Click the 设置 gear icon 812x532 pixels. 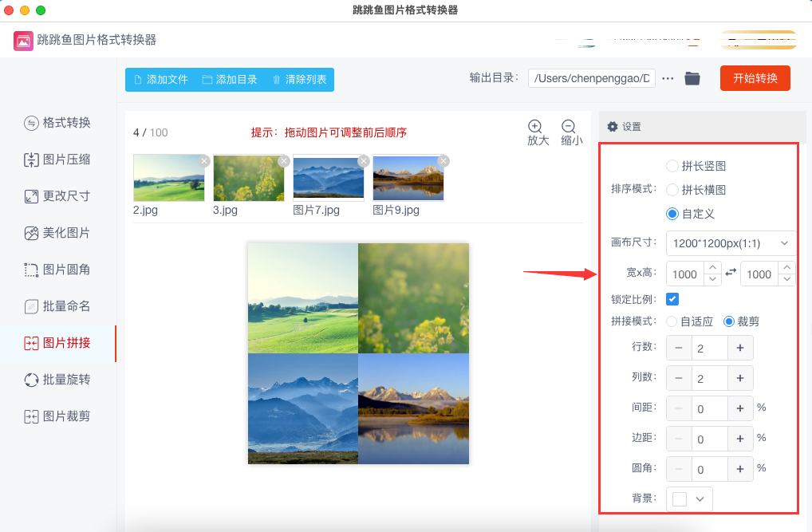point(613,126)
